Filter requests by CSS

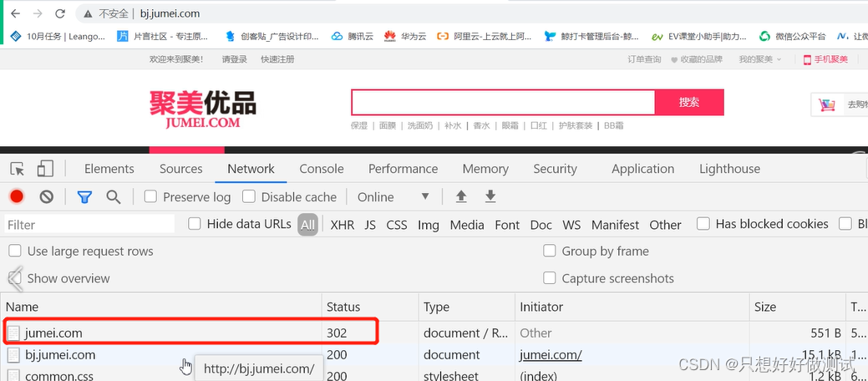396,225
